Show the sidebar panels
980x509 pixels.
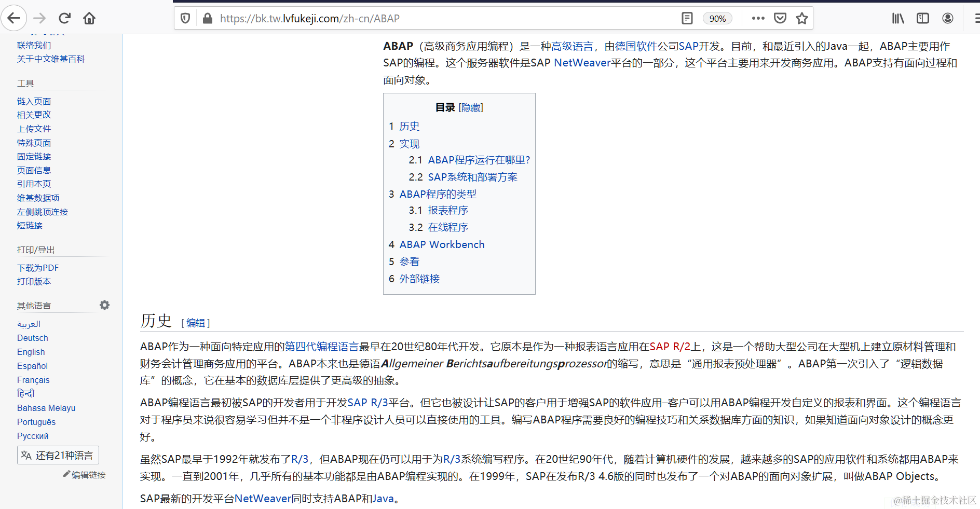(x=923, y=19)
